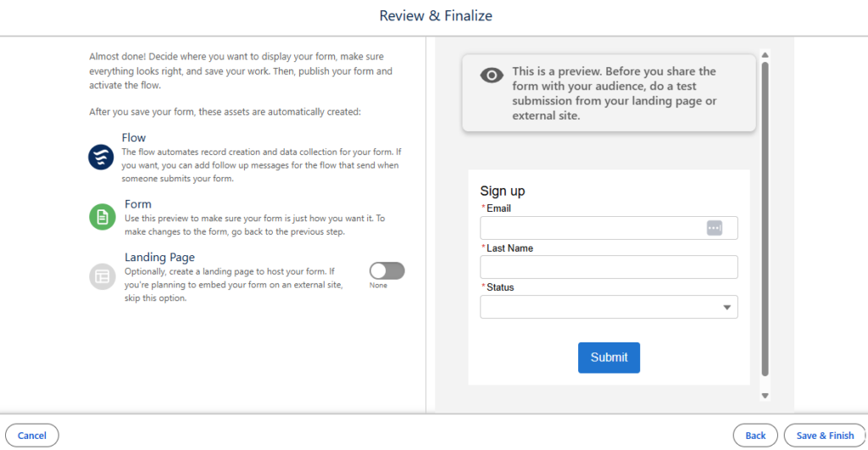Click the 'Almost done!' intro paragraph
Image resolution: width=868 pixels, height=450 pixels.
click(x=241, y=71)
